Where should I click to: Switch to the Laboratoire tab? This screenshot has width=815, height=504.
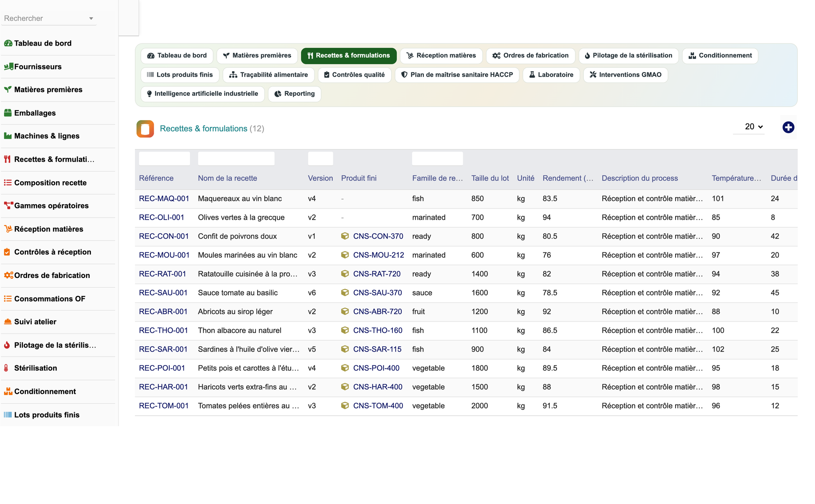coord(551,75)
